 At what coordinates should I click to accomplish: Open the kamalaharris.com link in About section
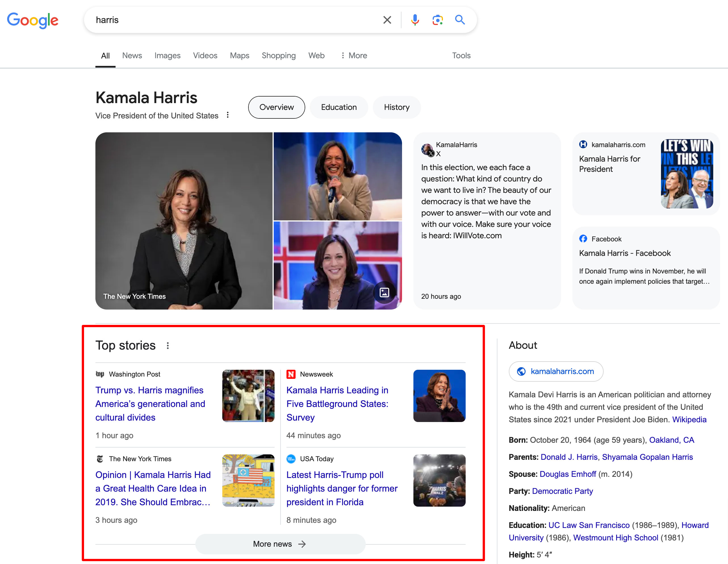pos(555,371)
